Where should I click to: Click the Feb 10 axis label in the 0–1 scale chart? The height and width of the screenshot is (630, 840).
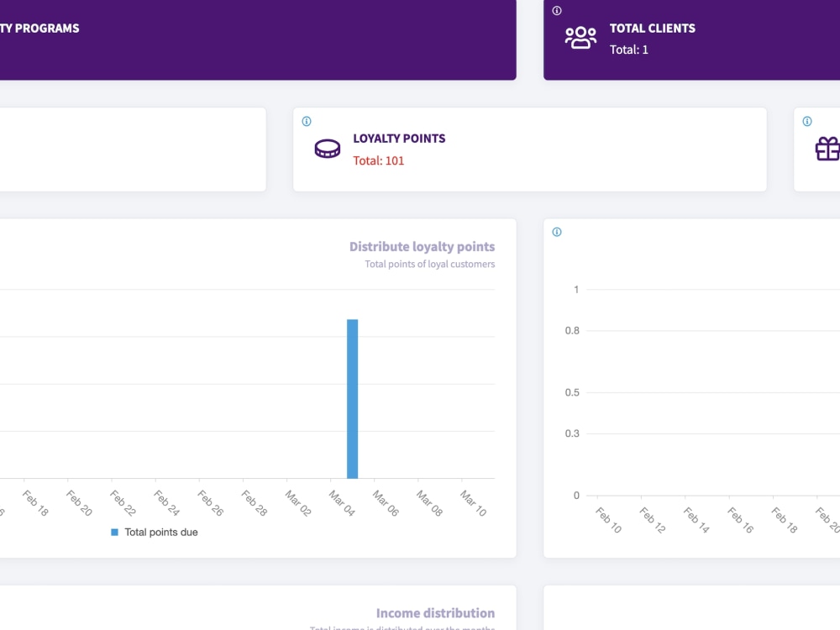click(x=608, y=520)
